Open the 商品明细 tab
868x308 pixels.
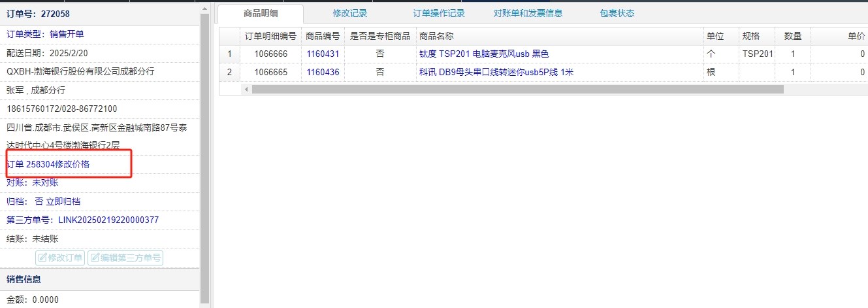click(x=261, y=13)
